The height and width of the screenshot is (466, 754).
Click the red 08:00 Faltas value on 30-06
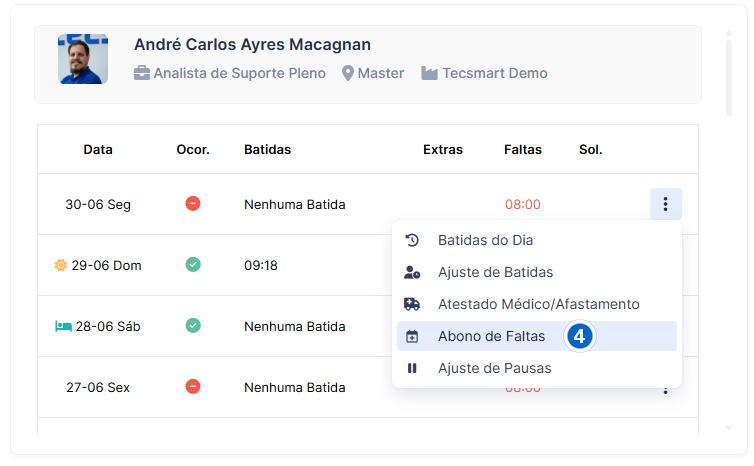tap(523, 204)
